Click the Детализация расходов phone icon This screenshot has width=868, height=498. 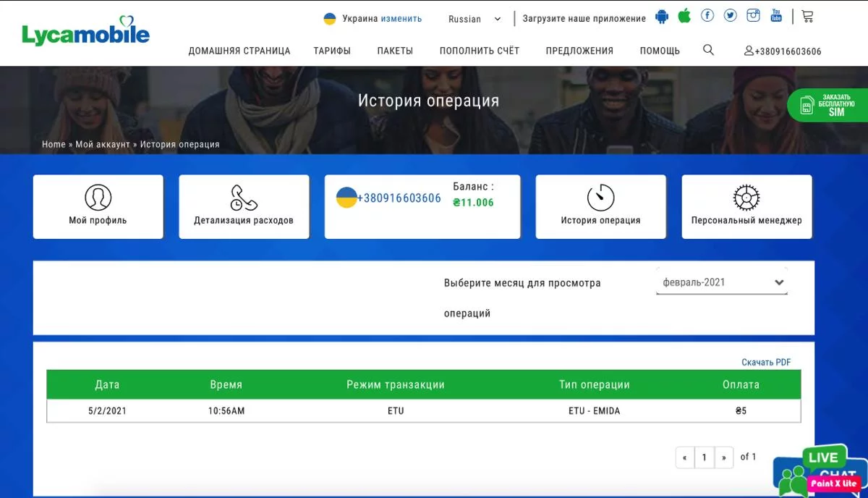[243, 198]
